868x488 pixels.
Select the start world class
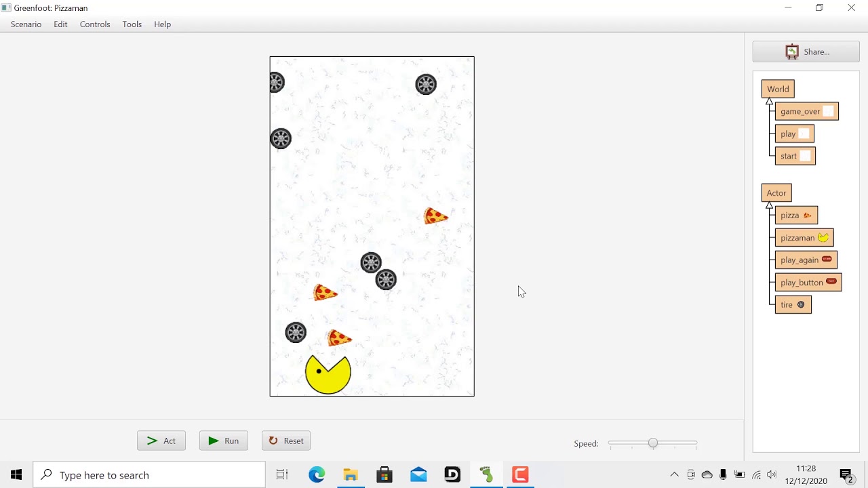795,156
